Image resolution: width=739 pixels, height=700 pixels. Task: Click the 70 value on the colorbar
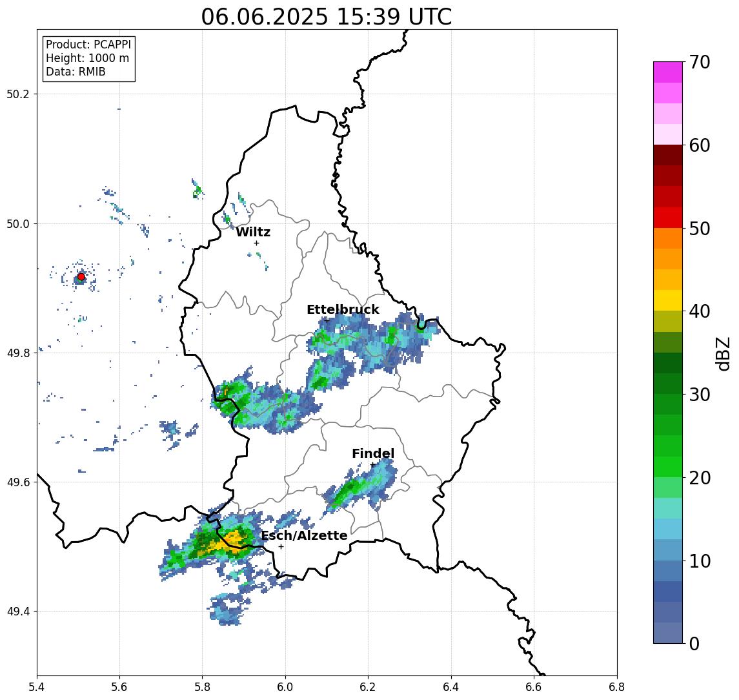click(700, 62)
